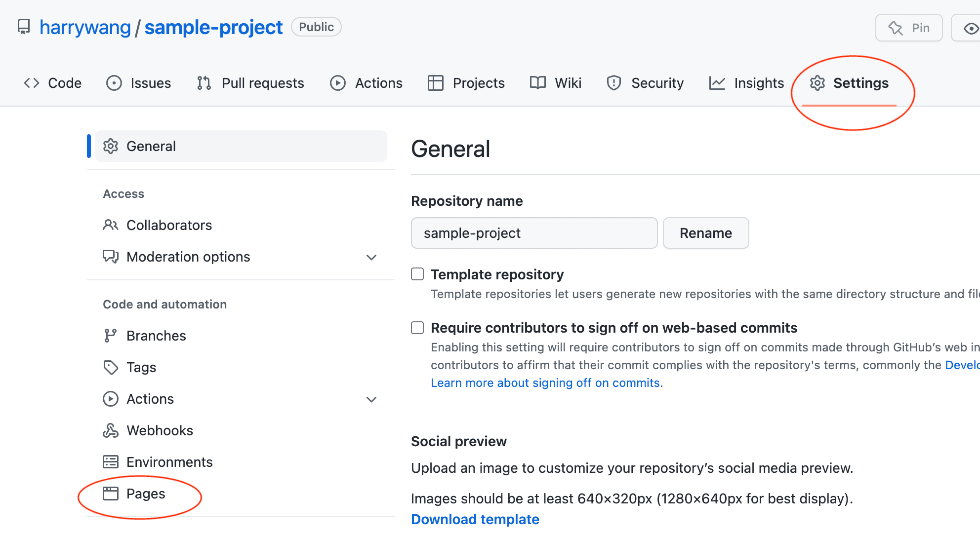Click the Access section heading
The image size is (980, 535).
click(123, 194)
